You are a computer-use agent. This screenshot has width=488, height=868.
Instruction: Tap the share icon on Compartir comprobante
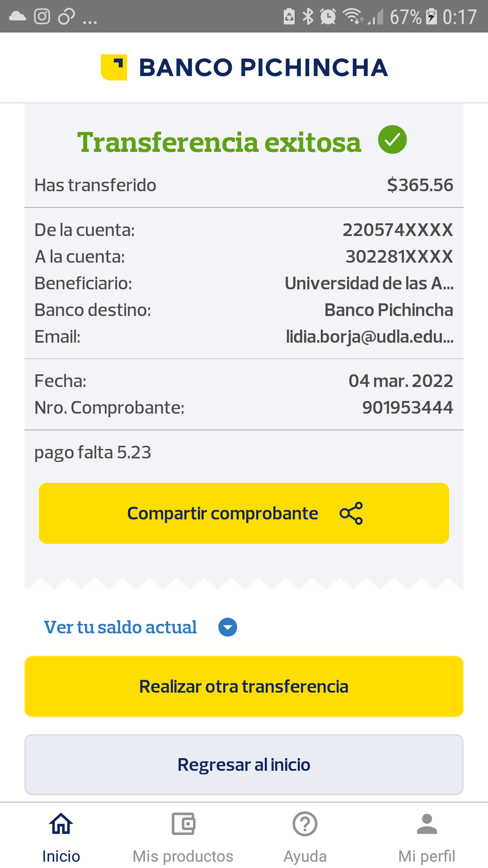click(351, 513)
